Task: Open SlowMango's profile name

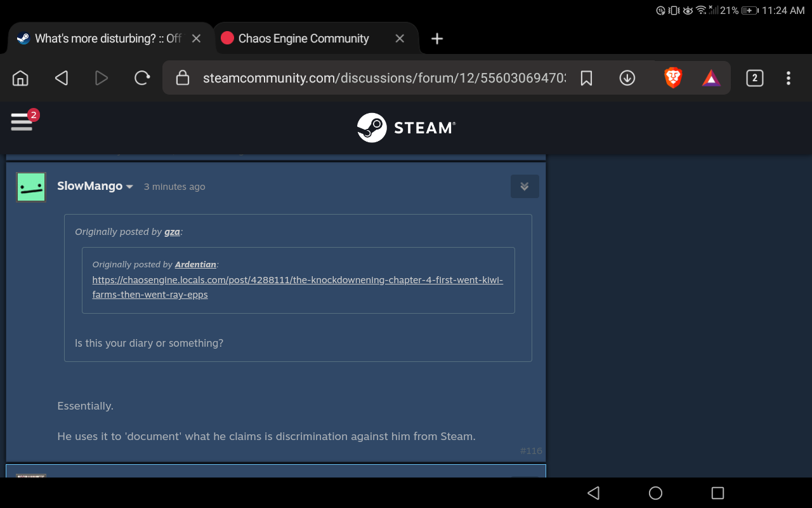Action: 89,186
